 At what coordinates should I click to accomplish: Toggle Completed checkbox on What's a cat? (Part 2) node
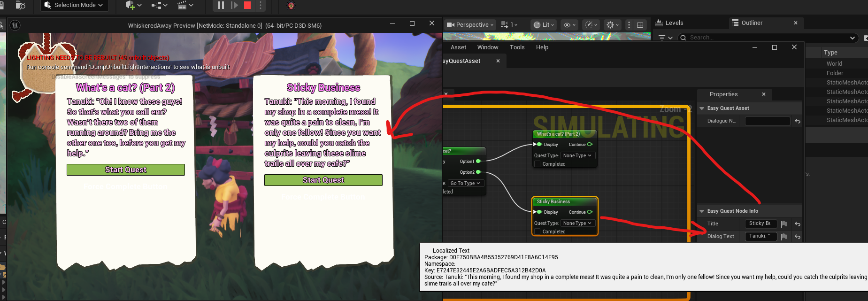[x=538, y=164]
